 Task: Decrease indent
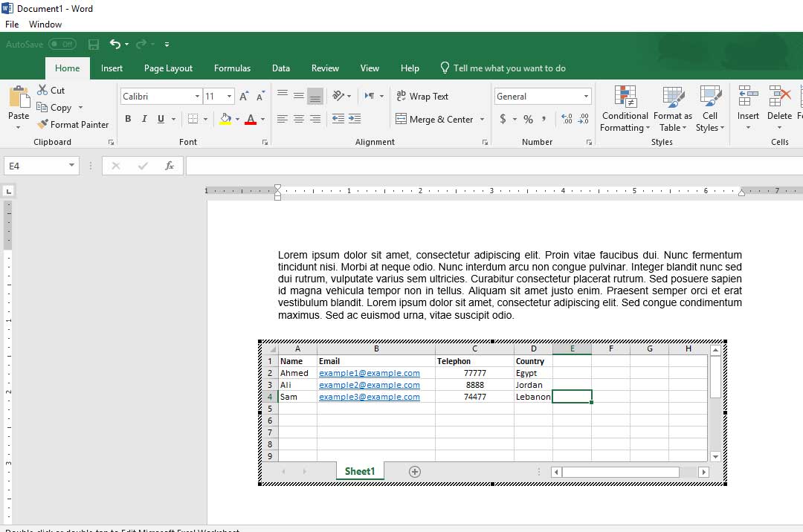click(338, 119)
